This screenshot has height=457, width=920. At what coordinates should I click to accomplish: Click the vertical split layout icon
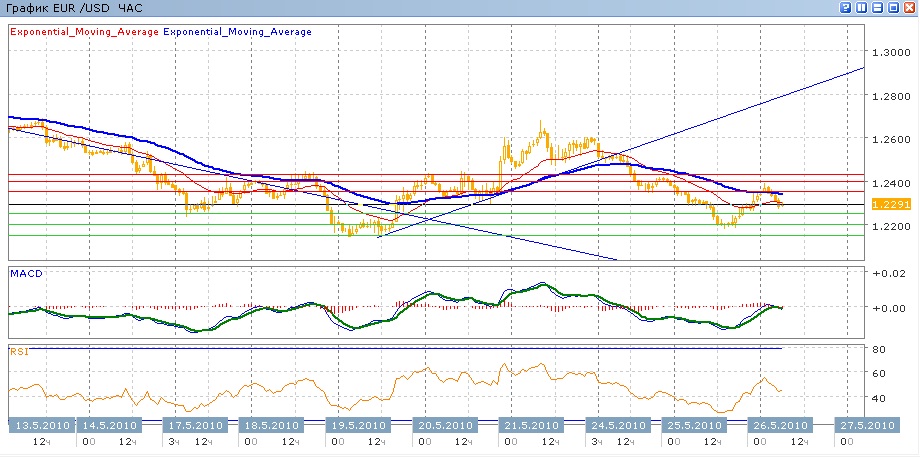[x=864, y=8]
